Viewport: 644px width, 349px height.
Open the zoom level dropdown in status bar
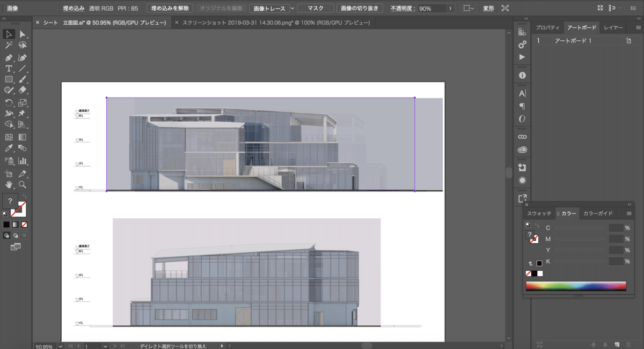click(x=60, y=346)
